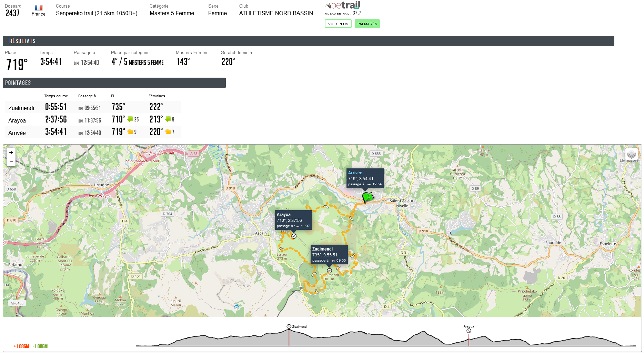The image size is (644, 353).
Task: Click Zualmendi place 735° in table
Action: coord(118,107)
